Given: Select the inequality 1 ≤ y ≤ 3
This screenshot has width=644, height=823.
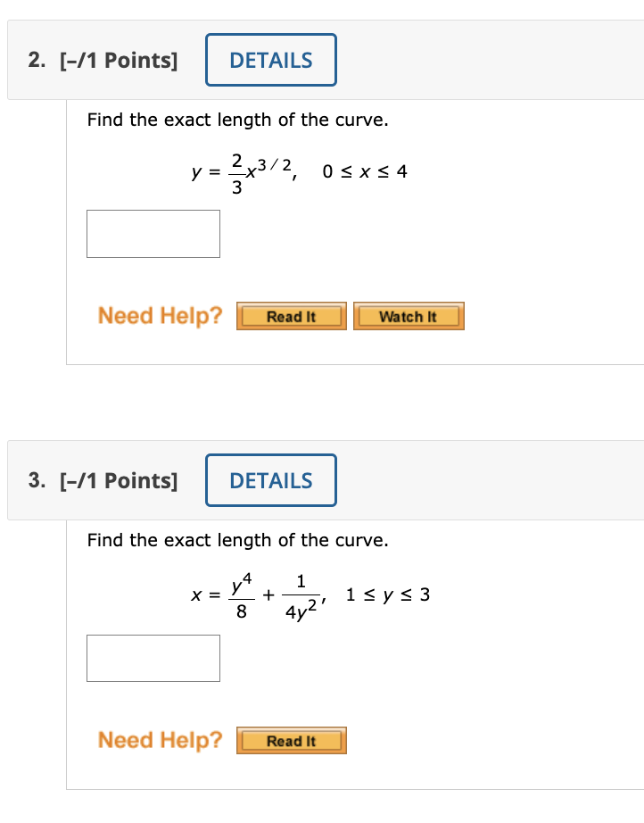Looking at the screenshot, I should [x=387, y=594].
